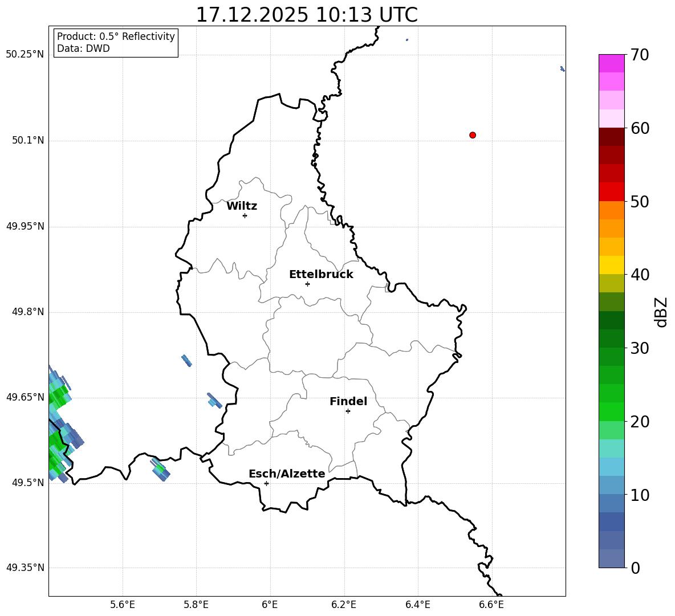The image size is (675, 616).
Task: Click the 49.95°N latitude label
Action: 25,226
